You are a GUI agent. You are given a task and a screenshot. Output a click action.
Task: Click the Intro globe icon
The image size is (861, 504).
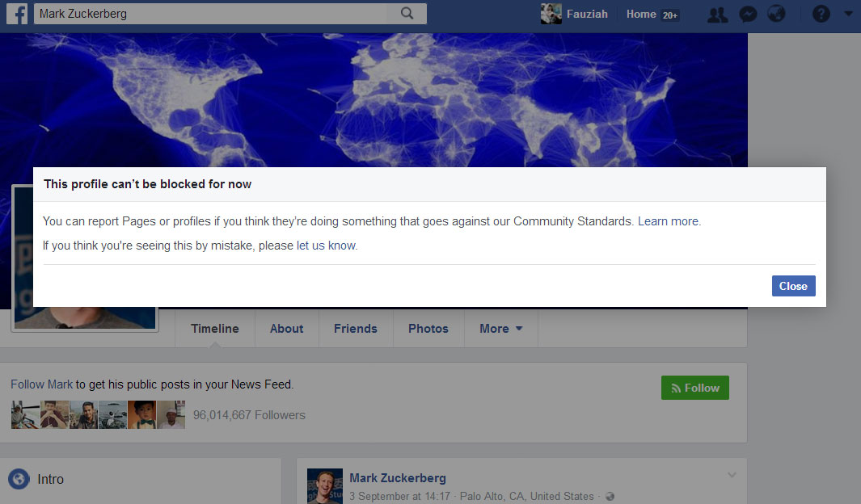19,479
